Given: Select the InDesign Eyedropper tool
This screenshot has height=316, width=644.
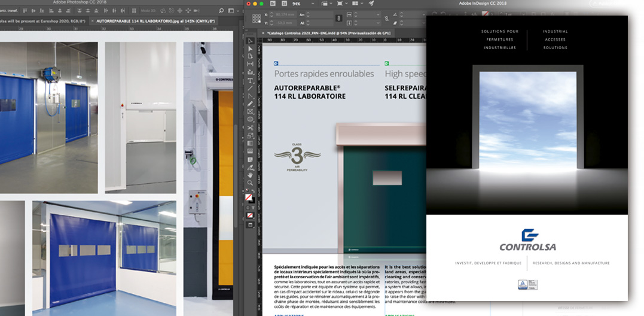Looking at the screenshot, I should pyautogui.click(x=250, y=168).
